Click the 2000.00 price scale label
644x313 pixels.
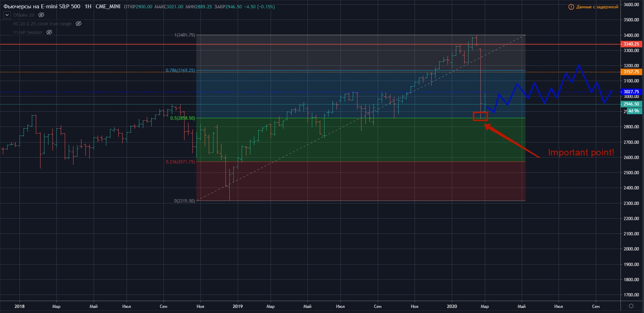(x=631, y=249)
